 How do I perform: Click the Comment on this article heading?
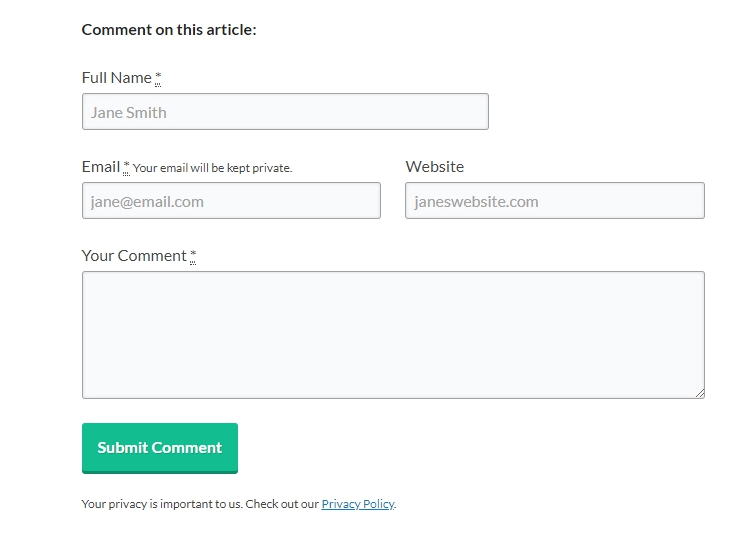click(x=169, y=30)
